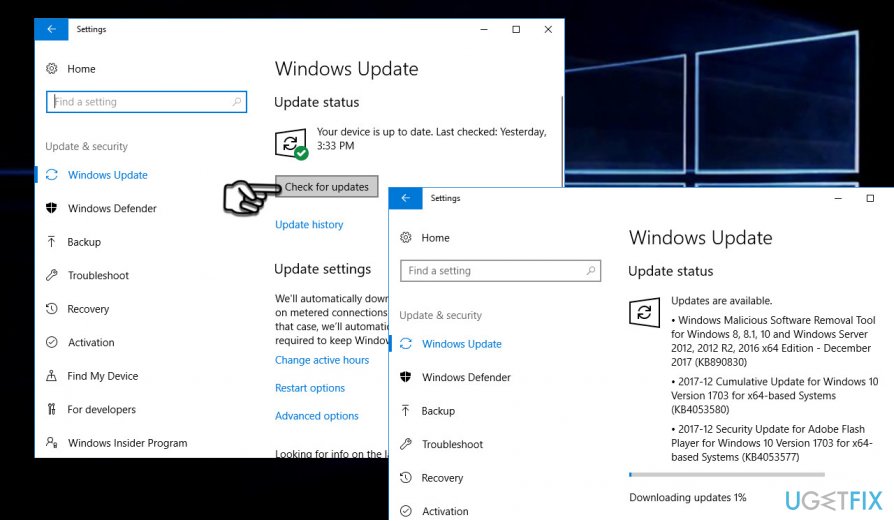The width and height of the screenshot is (894, 521).
Task: Click the Find My Device person icon
Action: pyautogui.click(x=52, y=376)
